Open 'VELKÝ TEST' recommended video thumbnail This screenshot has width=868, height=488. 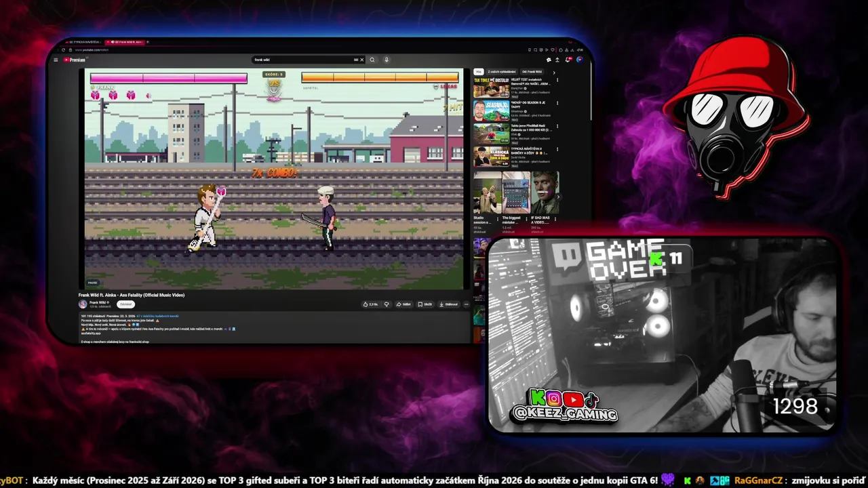pos(491,87)
